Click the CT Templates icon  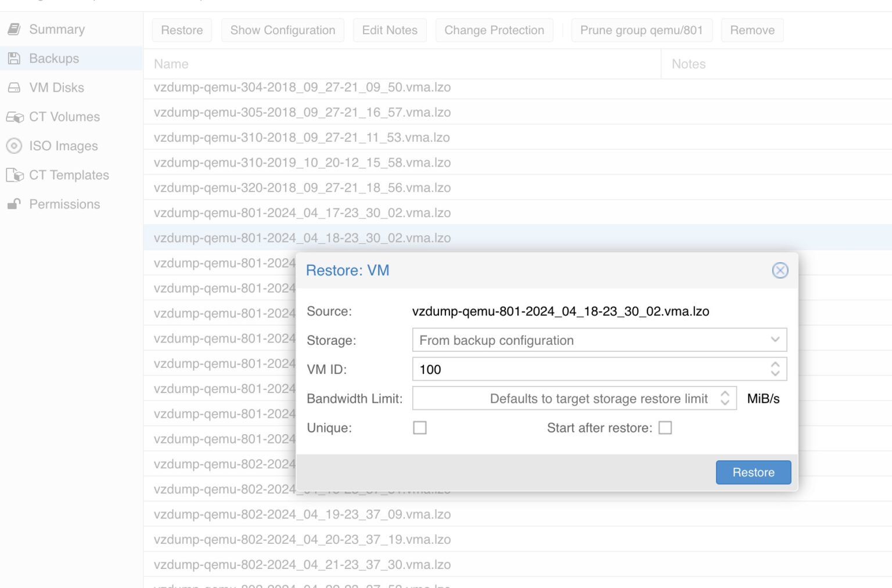[15, 175]
